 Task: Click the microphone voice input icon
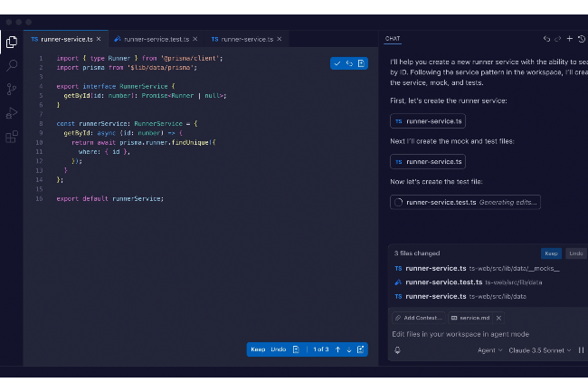398,350
